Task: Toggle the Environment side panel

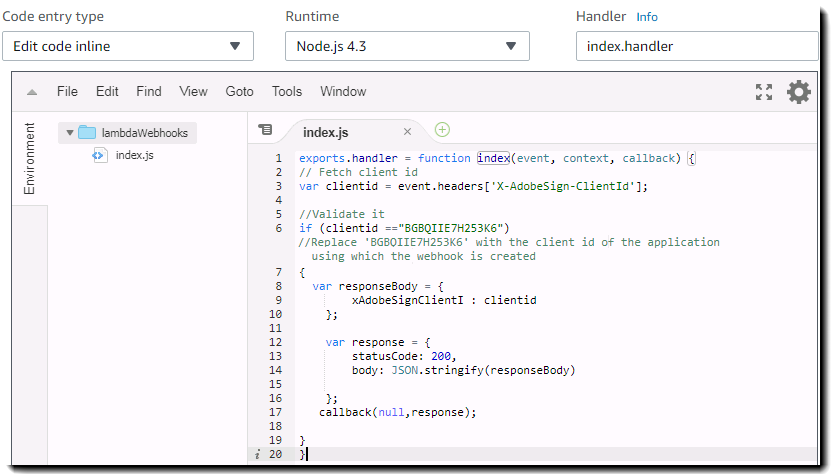Action: (x=29, y=159)
